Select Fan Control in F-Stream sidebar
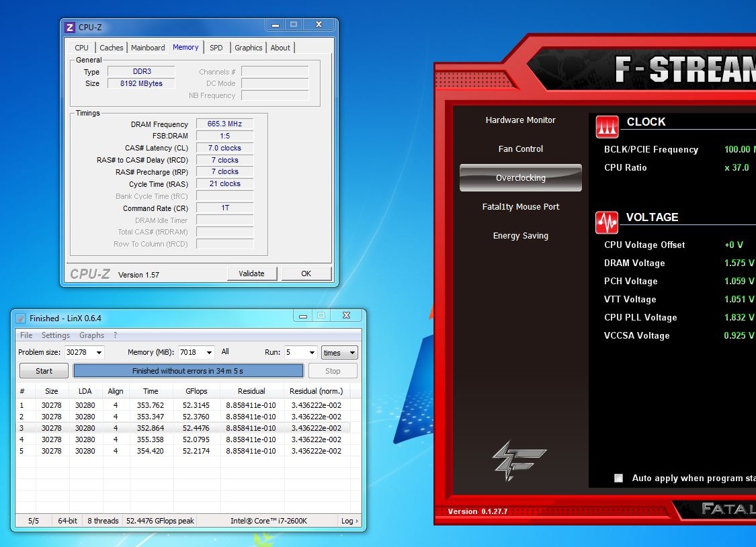 [520, 149]
